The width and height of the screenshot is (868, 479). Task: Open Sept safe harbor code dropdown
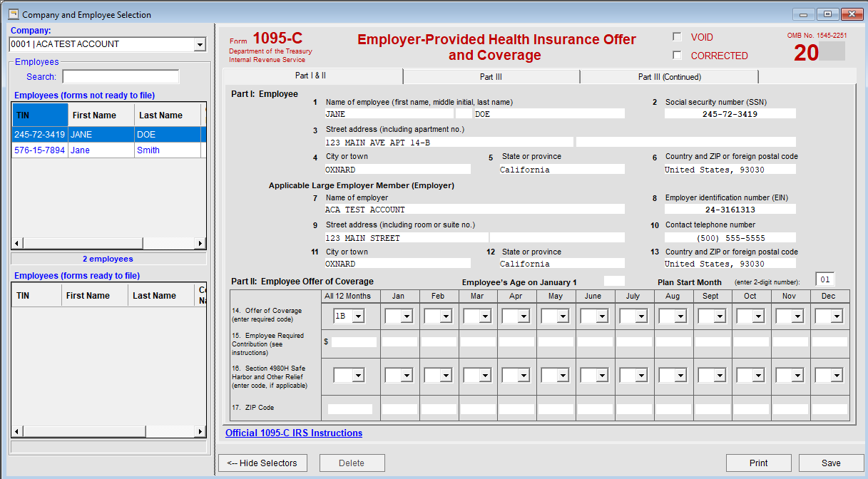point(719,375)
